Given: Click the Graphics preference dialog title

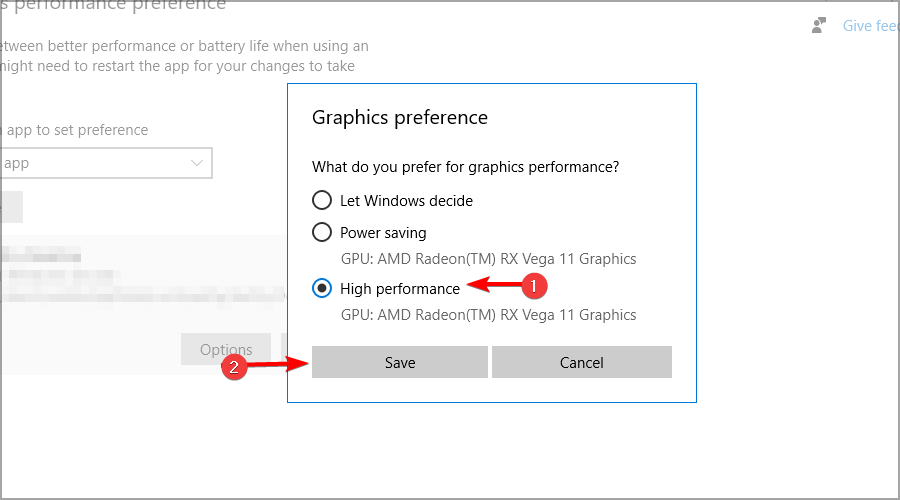Looking at the screenshot, I should pyautogui.click(x=399, y=118).
